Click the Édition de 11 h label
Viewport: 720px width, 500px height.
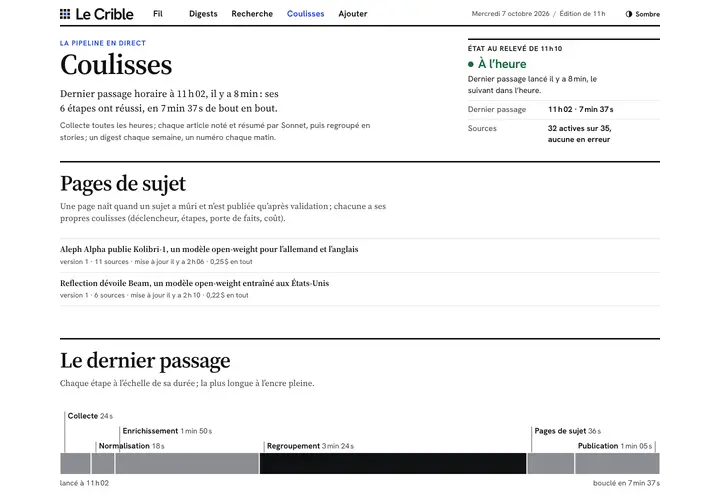(582, 14)
